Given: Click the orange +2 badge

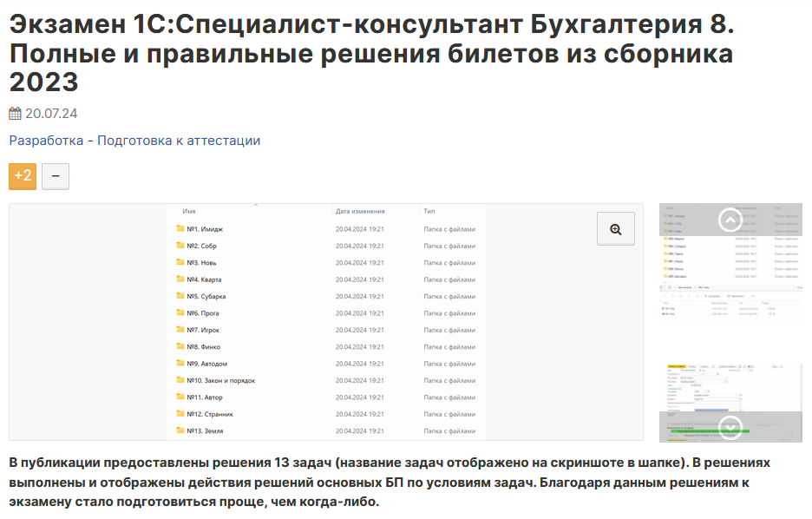Looking at the screenshot, I should (x=22, y=176).
